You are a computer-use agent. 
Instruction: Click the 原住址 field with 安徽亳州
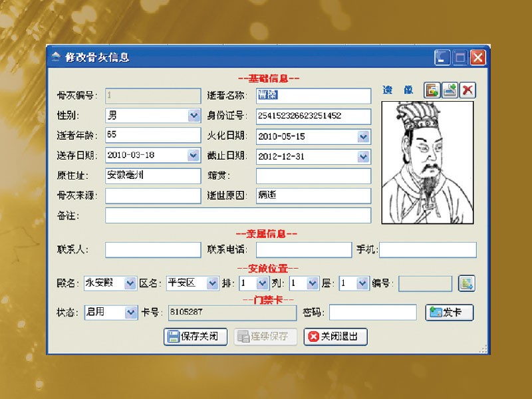pyautogui.click(x=153, y=176)
